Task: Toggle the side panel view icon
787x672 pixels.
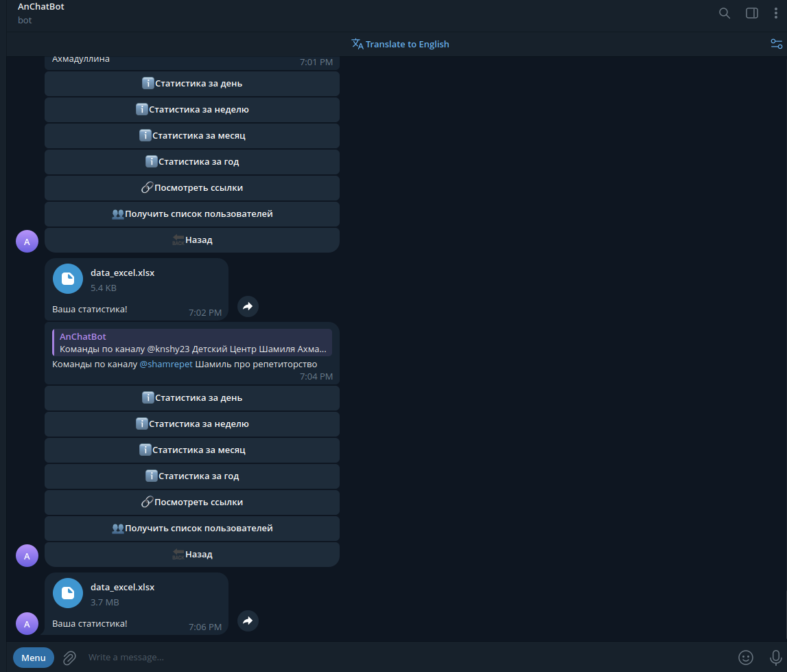Action: tap(751, 12)
